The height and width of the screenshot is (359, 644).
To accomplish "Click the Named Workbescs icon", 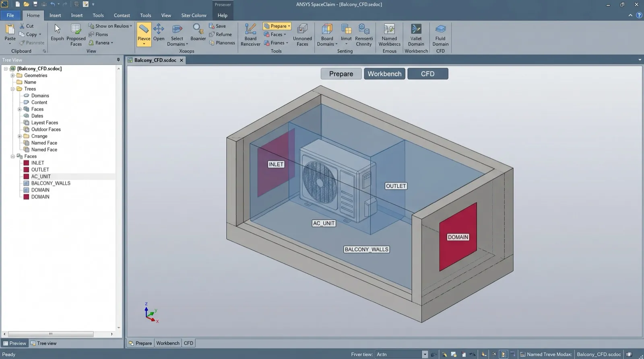I will tap(389, 29).
